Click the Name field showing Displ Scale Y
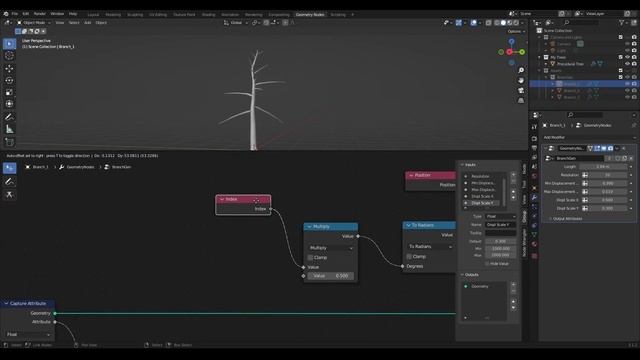Viewport: 640px width, 360px height. pyautogui.click(x=500, y=224)
